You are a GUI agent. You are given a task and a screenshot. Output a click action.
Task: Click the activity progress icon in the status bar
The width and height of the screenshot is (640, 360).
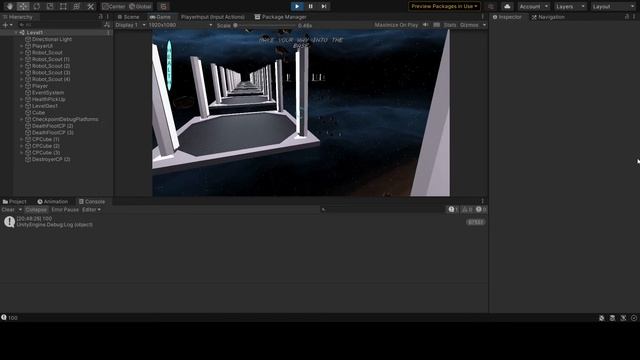[x=634, y=318]
